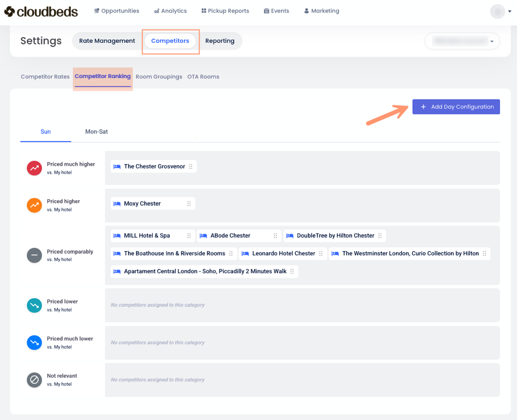The image size is (517, 420).
Task: Switch to the Mon-Sat tab
Action: [97, 132]
